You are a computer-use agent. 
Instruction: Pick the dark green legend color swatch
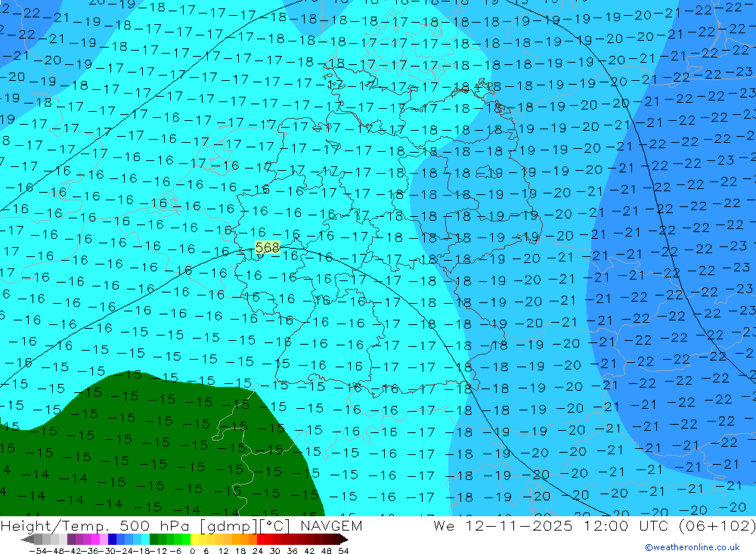coord(153,539)
